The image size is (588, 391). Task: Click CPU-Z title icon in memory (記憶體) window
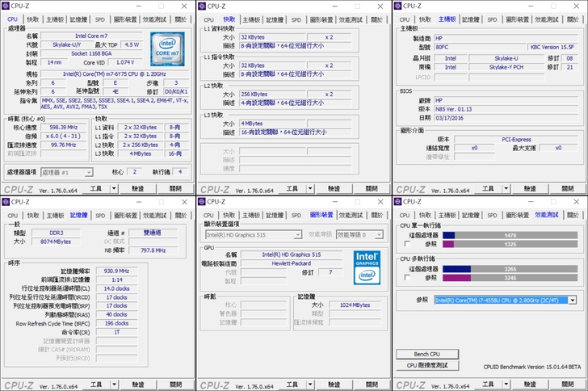pyautogui.click(x=6, y=201)
